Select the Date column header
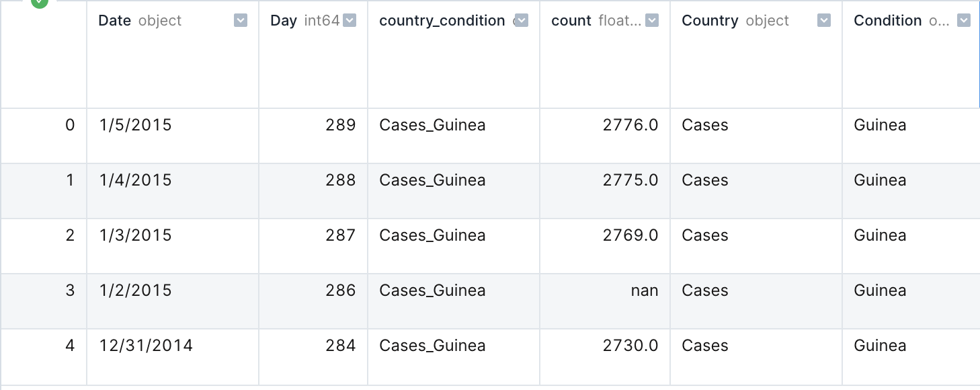 pos(173,54)
